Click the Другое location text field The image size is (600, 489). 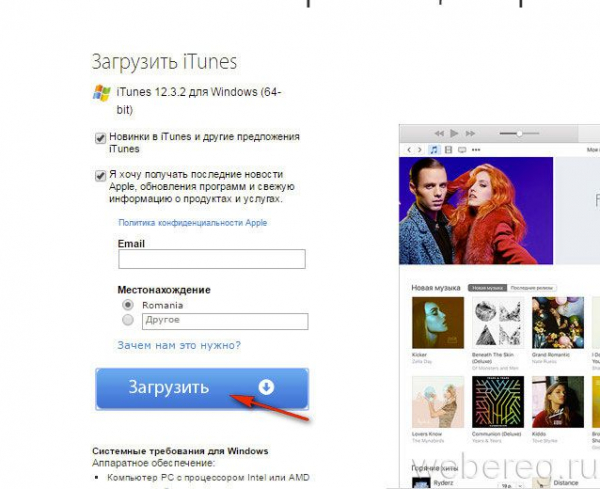click(x=225, y=321)
